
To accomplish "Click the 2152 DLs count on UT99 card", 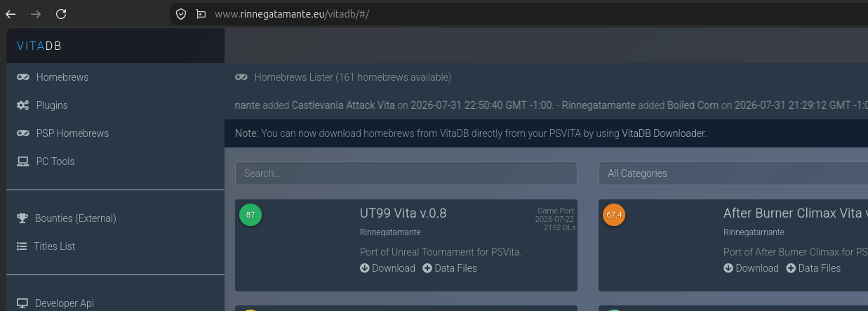I will 559,227.
